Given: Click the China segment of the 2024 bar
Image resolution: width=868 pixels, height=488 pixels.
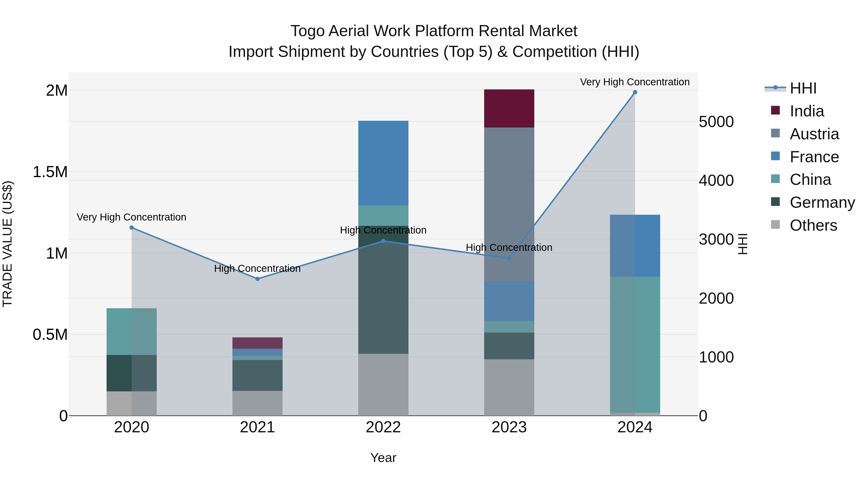Looking at the screenshot, I should [635, 345].
